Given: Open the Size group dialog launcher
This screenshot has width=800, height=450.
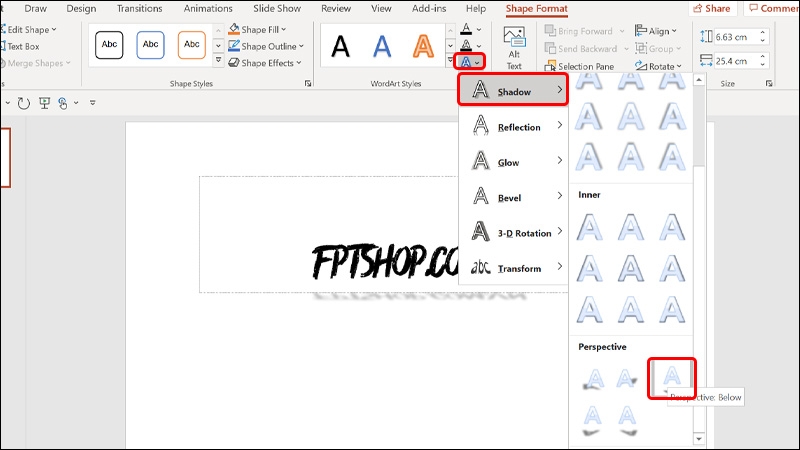Looking at the screenshot, I should [769, 83].
